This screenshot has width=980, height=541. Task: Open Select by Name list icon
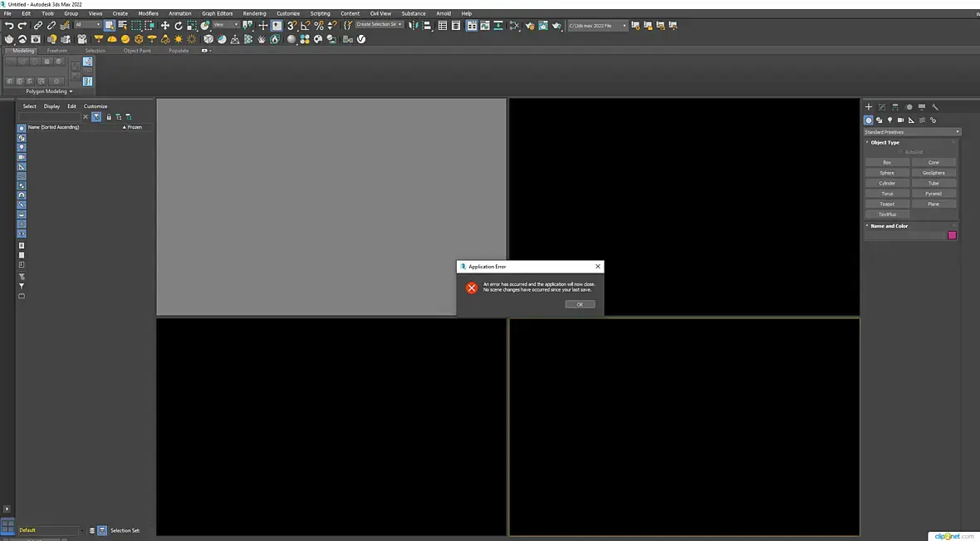click(123, 26)
